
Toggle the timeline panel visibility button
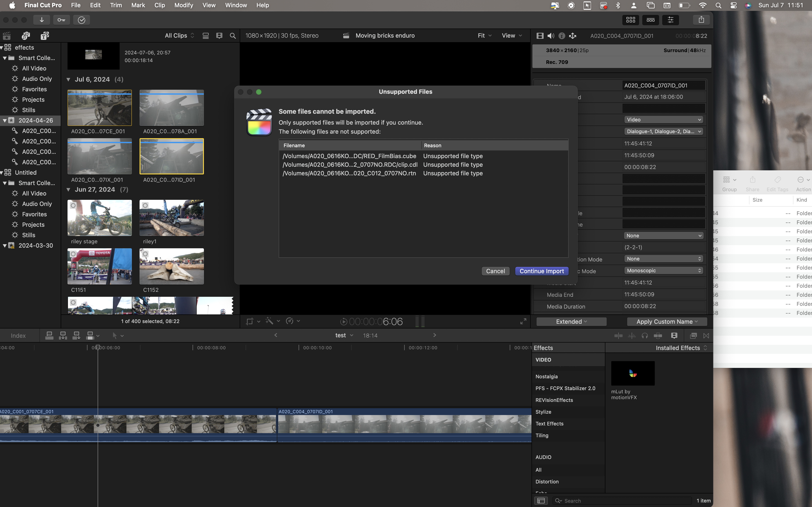coord(650,20)
